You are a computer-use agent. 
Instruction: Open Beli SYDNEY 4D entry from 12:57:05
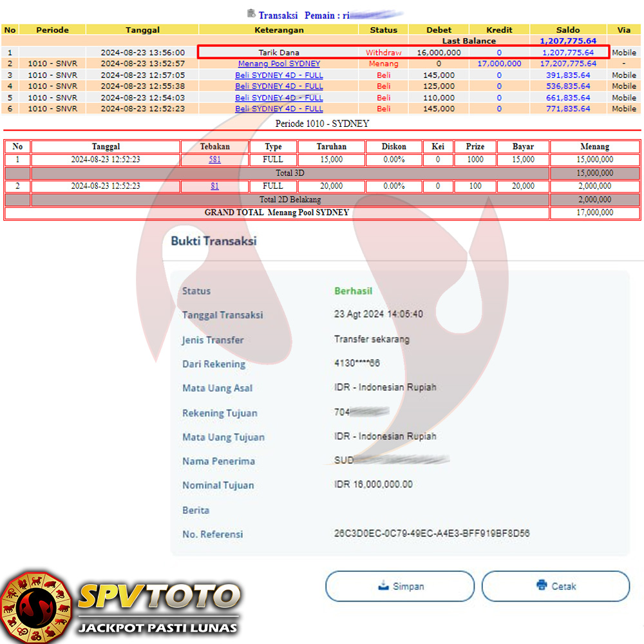point(279,75)
